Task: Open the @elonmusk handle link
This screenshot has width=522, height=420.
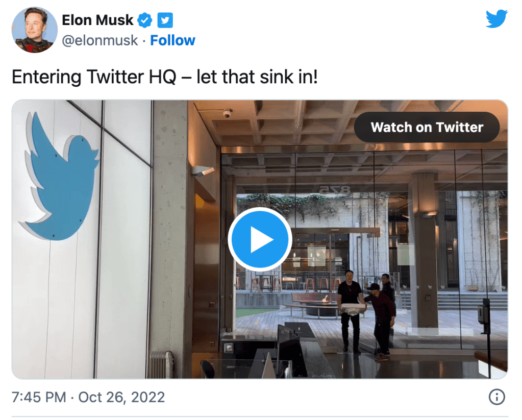Action: point(100,40)
